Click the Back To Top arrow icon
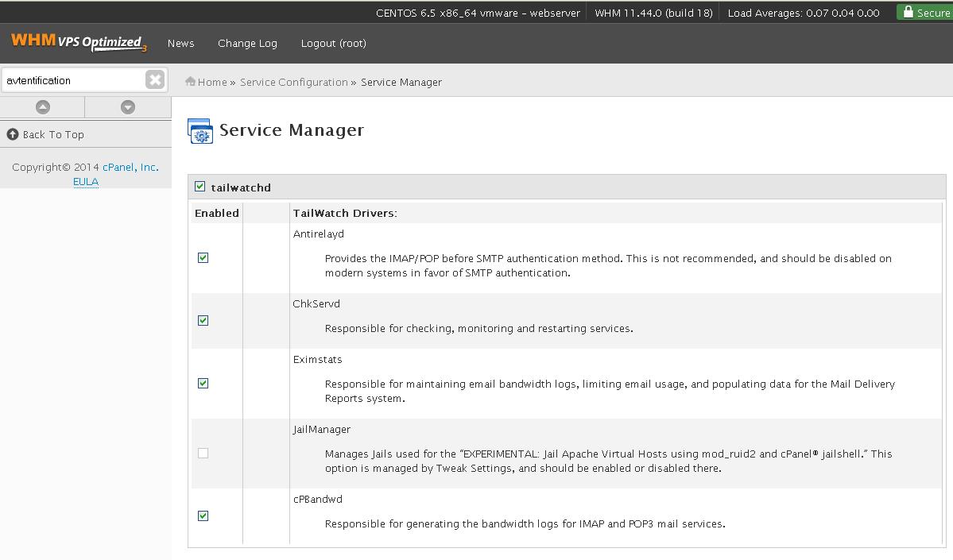The height and width of the screenshot is (560, 953). point(13,134)
